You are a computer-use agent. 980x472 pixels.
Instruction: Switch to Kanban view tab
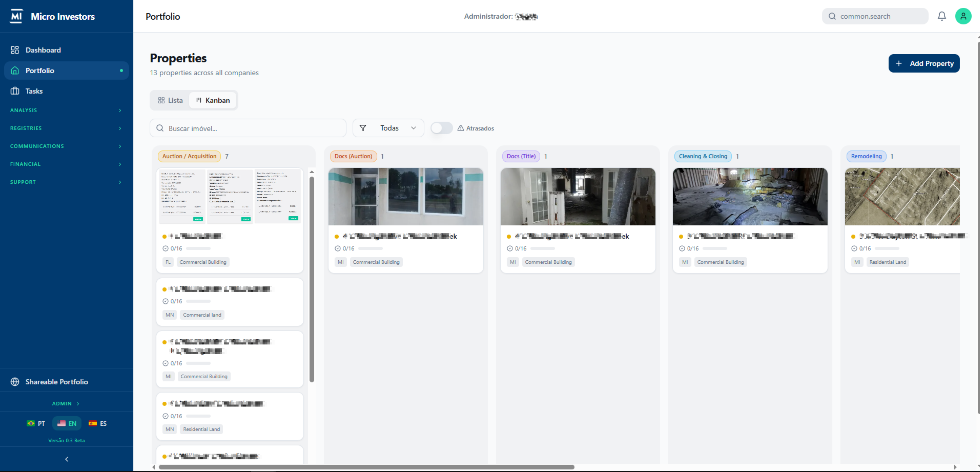coord(213,100)
